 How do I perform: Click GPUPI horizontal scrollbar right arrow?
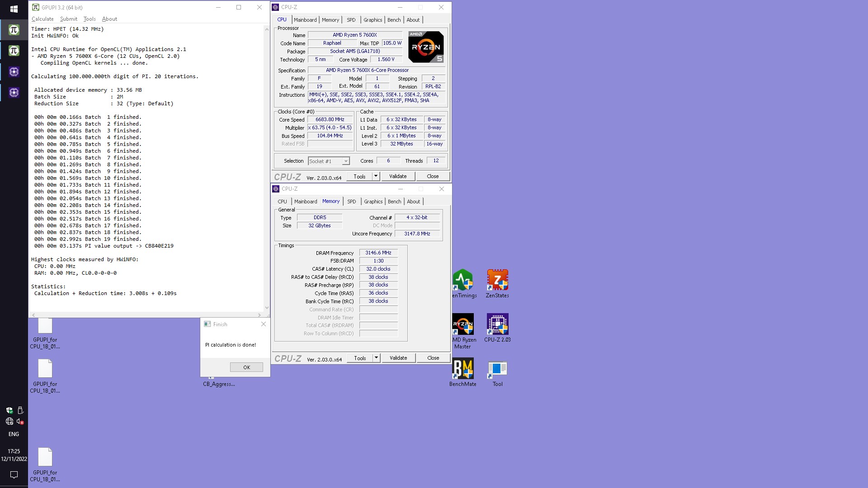coord(259,315)
